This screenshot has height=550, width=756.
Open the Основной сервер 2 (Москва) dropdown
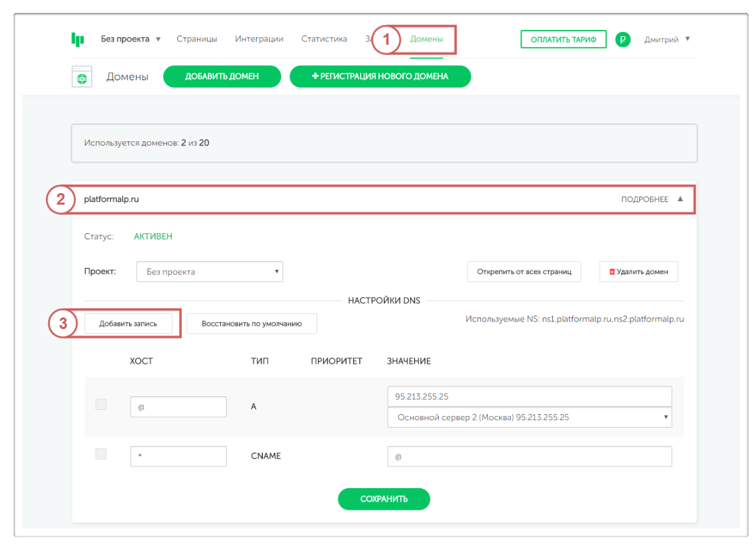tap(529, 417)
